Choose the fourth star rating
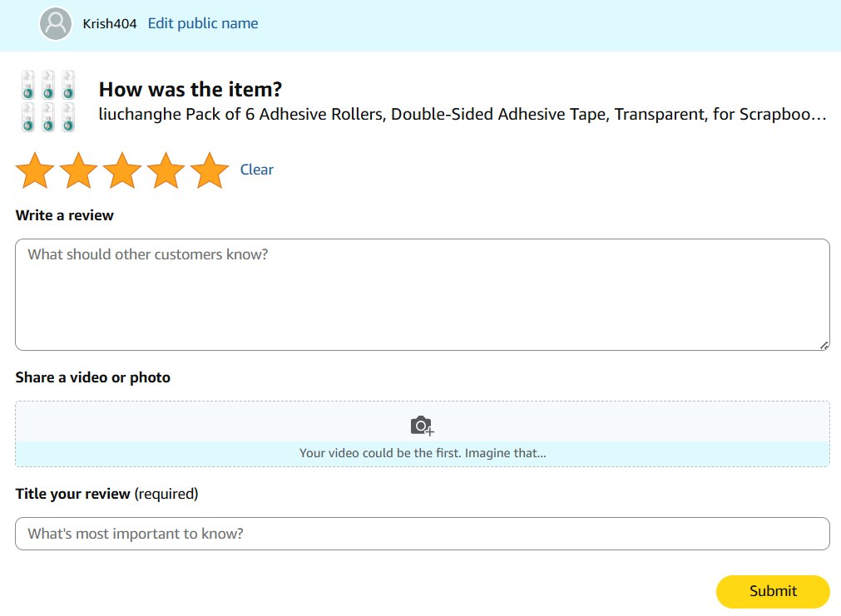The width and height of the screenshot is (841, 616). pyautogui.click(x=166, y=170)
